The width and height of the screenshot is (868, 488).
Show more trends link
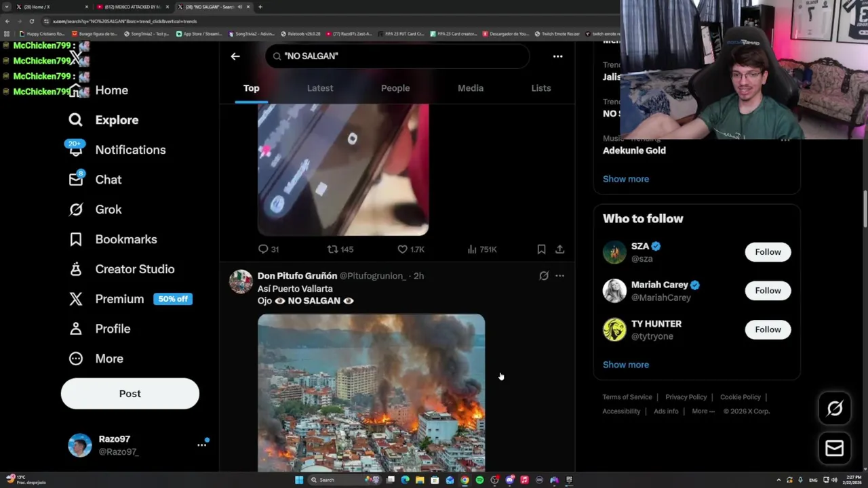click(626, 179)
